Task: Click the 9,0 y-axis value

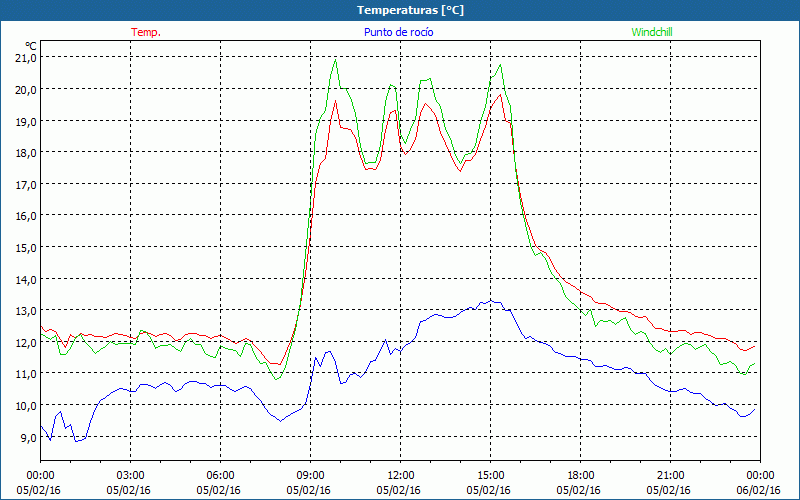Action: pos(28,438)
